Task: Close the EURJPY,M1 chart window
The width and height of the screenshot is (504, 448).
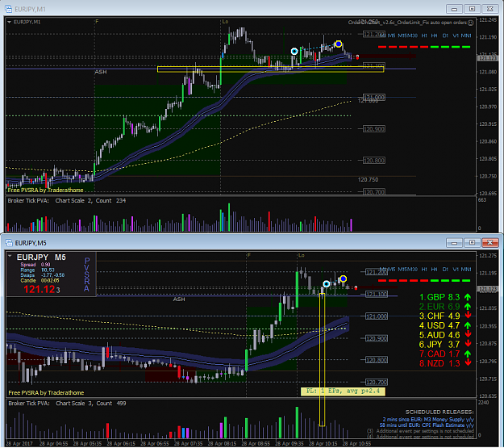Action: point(489,9)
